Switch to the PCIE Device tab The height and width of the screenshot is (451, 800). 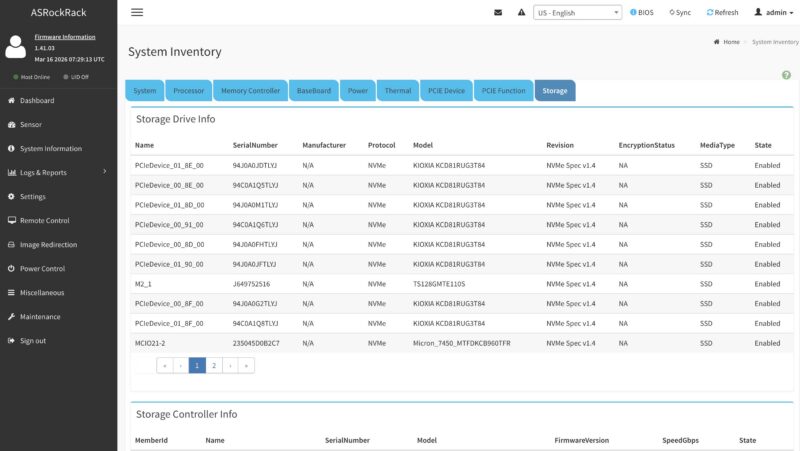446,90
